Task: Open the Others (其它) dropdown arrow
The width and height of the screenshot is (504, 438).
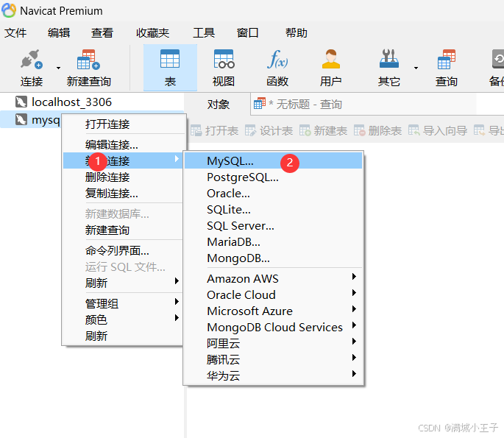Action: pos(416,68)
